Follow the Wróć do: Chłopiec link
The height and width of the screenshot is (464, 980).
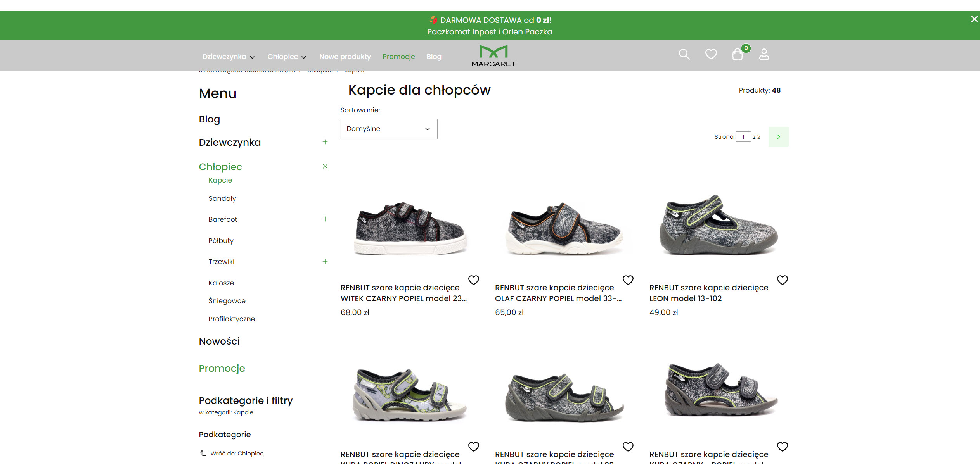[x=237, y=453]
